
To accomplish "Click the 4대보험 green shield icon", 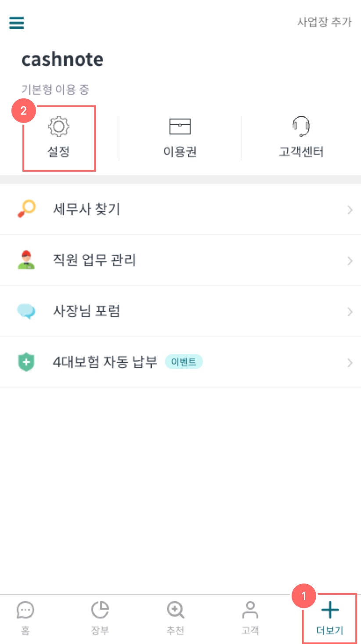I will [26, 362].
